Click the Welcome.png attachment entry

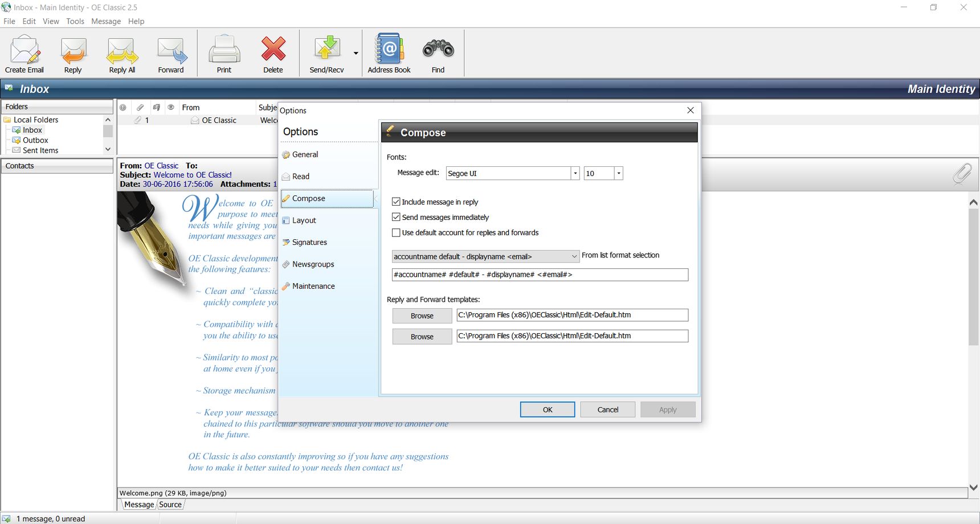coord(173,493)
